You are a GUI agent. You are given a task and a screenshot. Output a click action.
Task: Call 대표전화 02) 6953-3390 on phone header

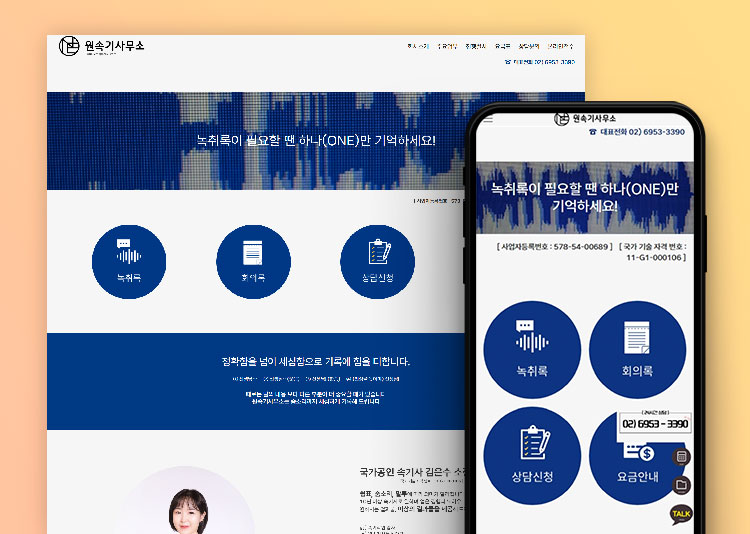(637, 132)
